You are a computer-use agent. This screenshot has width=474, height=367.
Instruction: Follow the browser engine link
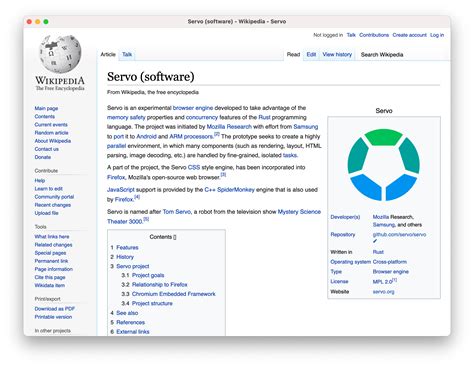[193, 108]
